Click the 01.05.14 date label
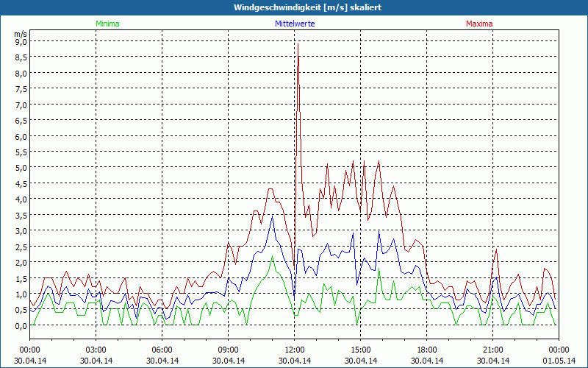This screenshot has height=368, width=588. pos(559,361)
